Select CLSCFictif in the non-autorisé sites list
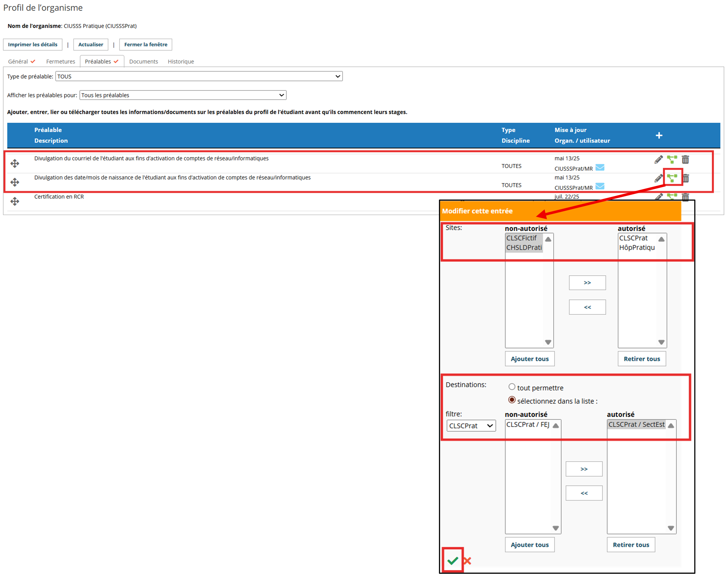 [522, 238]
